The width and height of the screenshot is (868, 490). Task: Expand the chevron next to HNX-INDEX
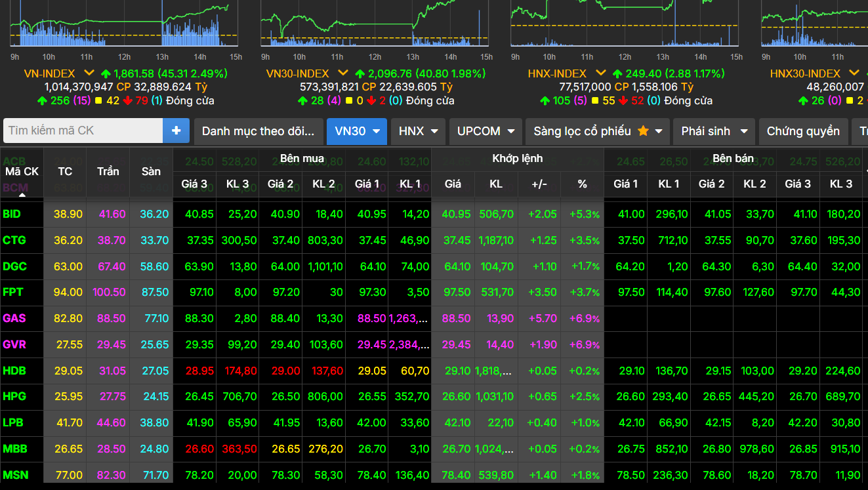(600, 73)
